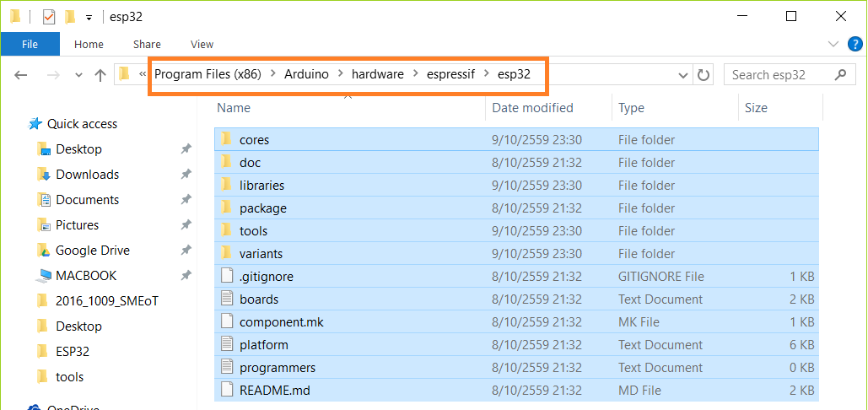Screen dimensions: 868x410
Task: Click New folder quick access toolbar icon
Action: 70,17
